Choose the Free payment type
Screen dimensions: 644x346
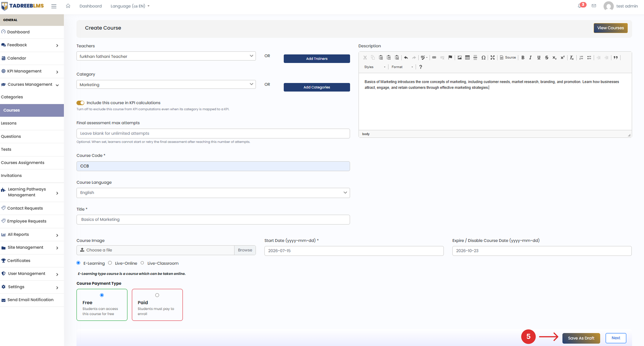point(102,295)
